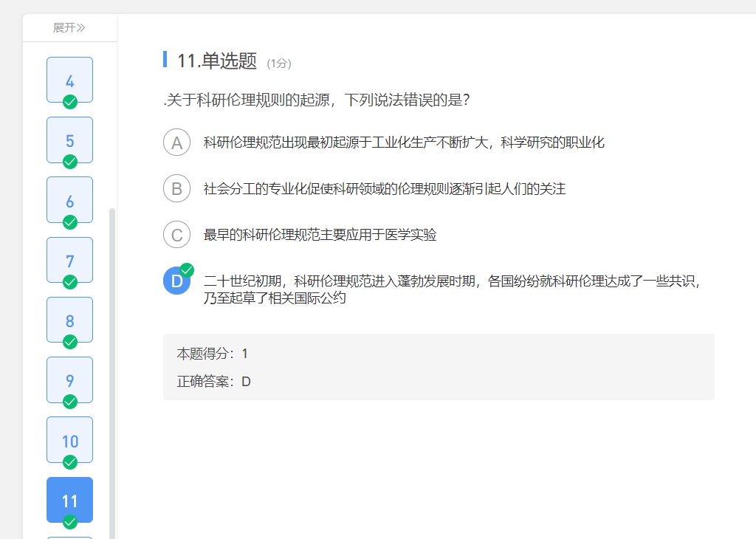Click the sidebar vertical scrollbar
756x539 pixels.
(112, 374)
